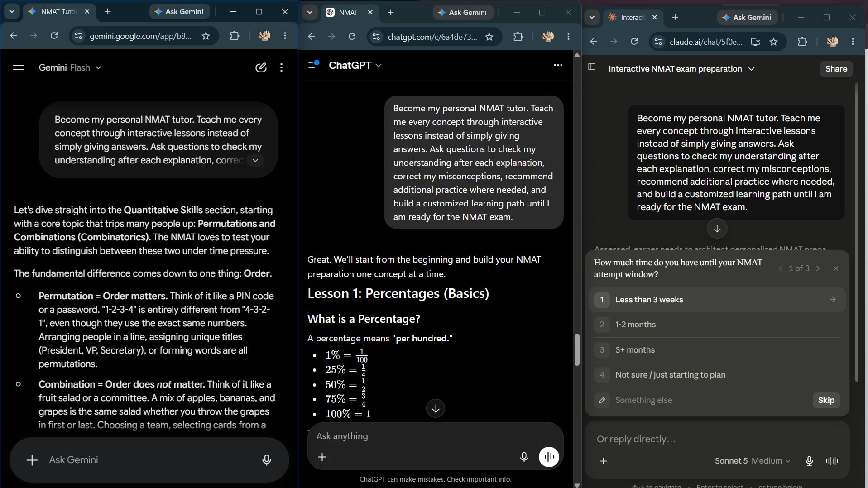Click the microphone in Ask Gemini box
868x488 pixels.
pyautogui.click(x=267, y=460)
